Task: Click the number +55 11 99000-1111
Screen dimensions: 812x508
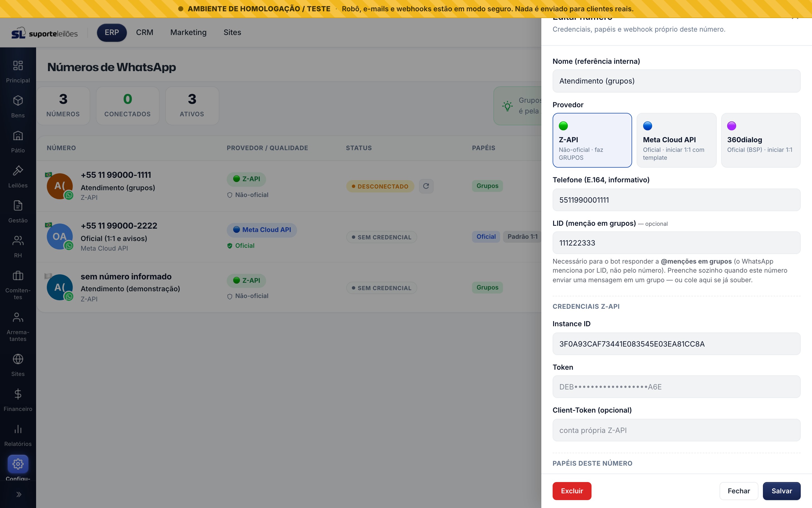Action: click(x=116, y=175)
